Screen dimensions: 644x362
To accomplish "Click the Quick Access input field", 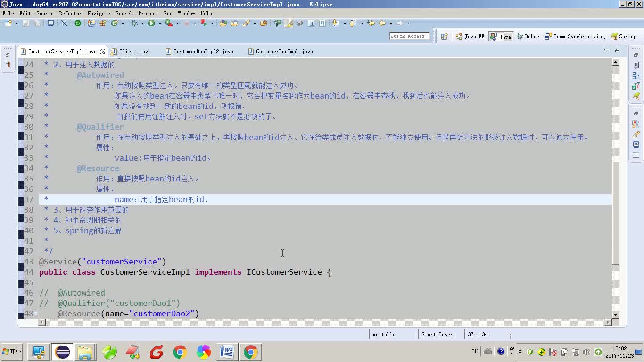I will 409,36.
